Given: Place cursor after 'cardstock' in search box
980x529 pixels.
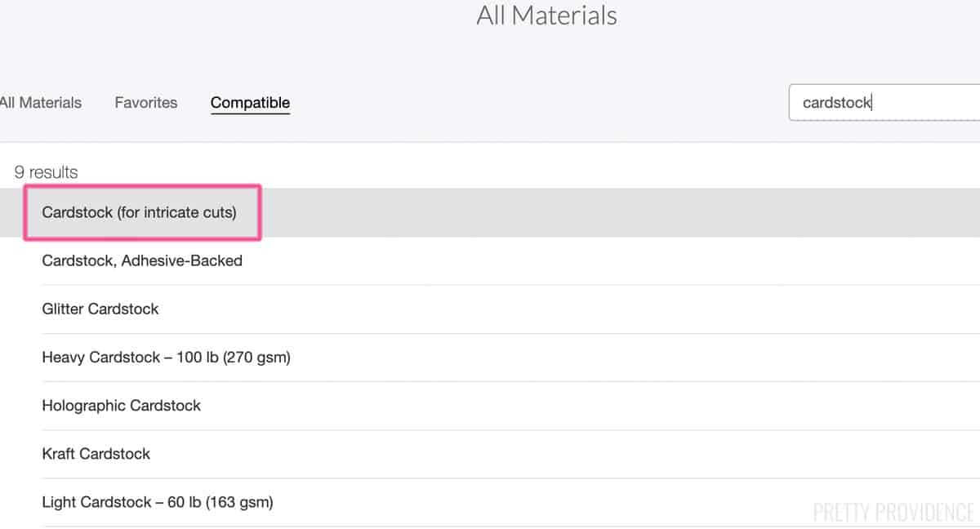Looking at the screenshot, I should pyautogui.click(x=873, y=103).
